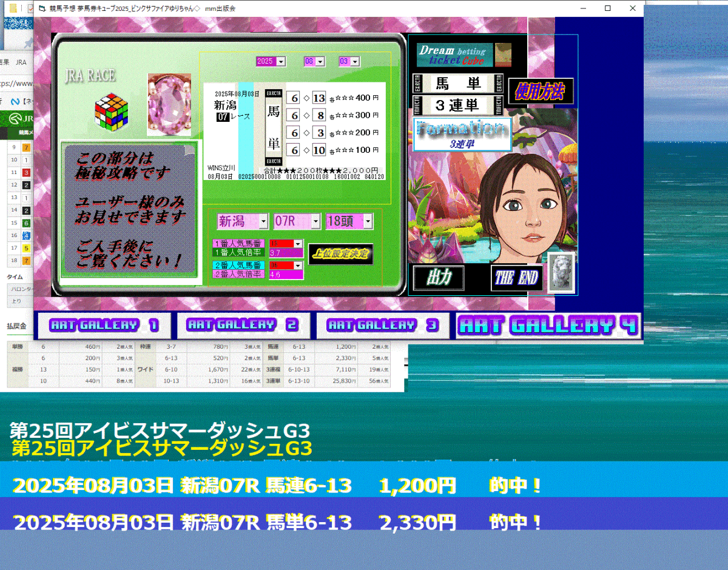Screen dimensions: 728x570
Task: Click the pin icon in the background window
Action: pyautogui.click(x=28, y=42)
